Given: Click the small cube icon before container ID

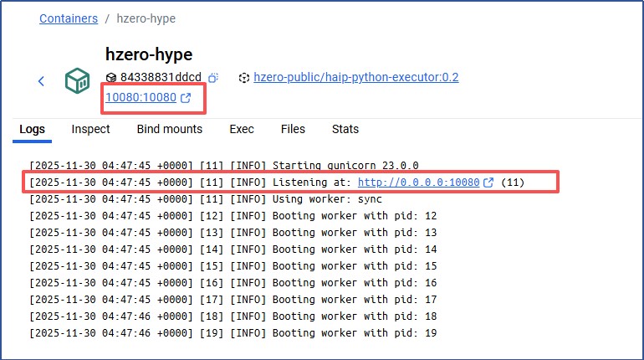Looking at the screenshot, I should 111,78.
